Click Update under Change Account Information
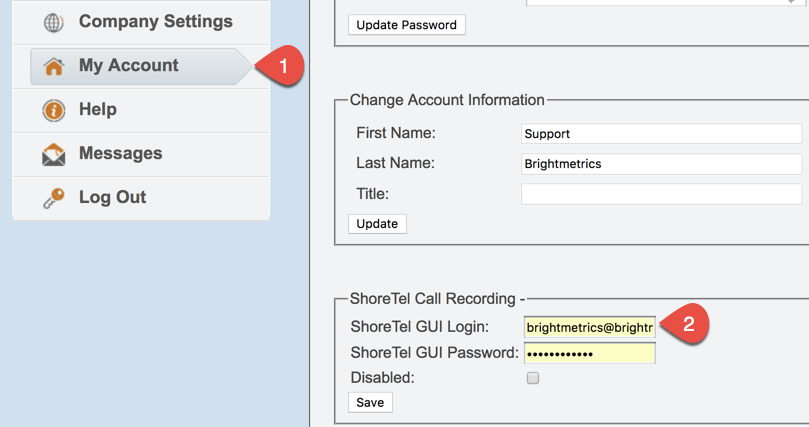Viewport: 809px width, 427px height. point(377,224)
